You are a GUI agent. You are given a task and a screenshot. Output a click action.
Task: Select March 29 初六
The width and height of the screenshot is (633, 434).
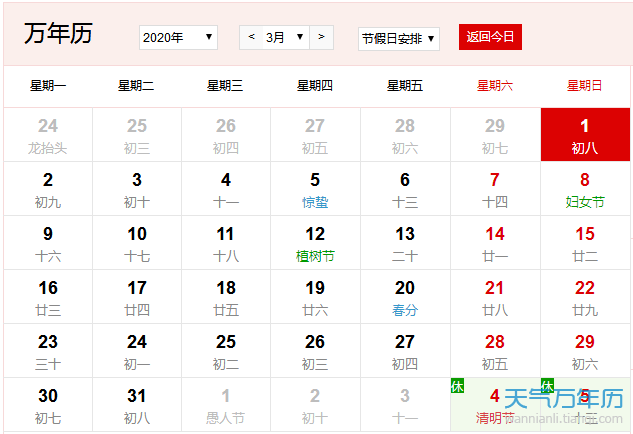(x=585, y=351)
